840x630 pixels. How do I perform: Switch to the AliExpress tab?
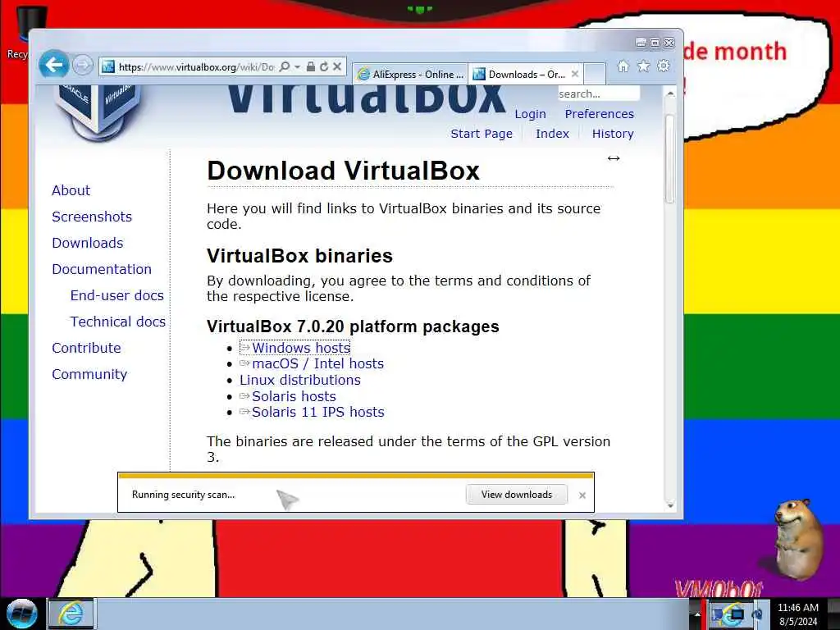410,74
